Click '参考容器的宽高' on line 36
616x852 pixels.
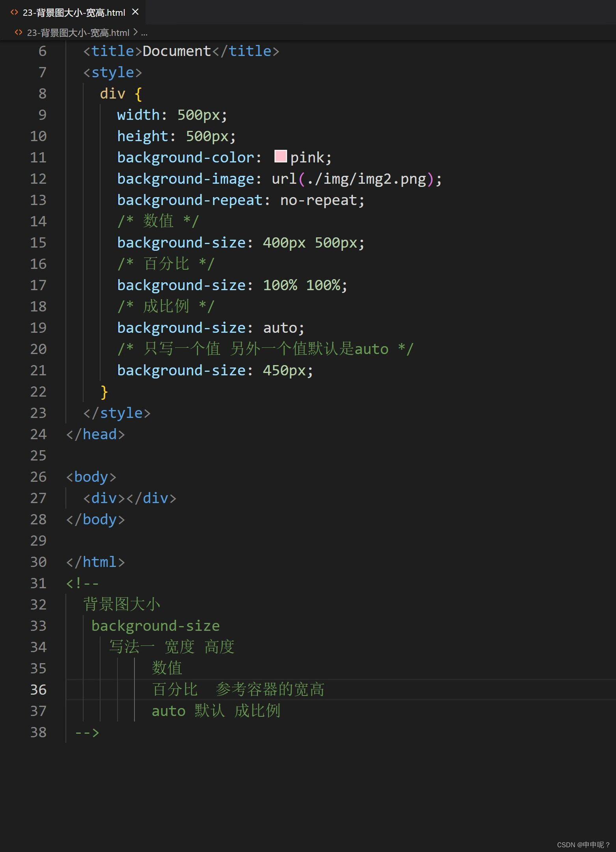click(270, 690)
